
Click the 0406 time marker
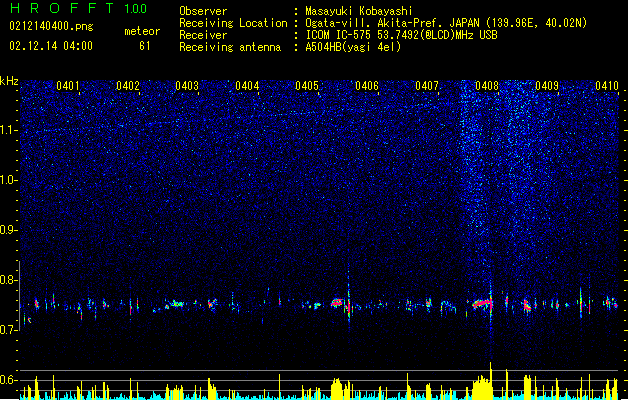click(x=367, y=86)
